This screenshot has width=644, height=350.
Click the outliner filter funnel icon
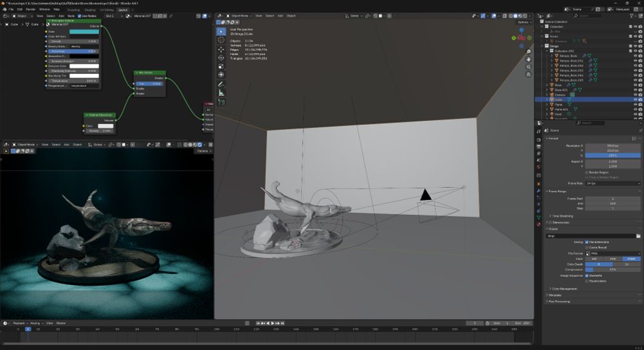[x=632, y=15]
